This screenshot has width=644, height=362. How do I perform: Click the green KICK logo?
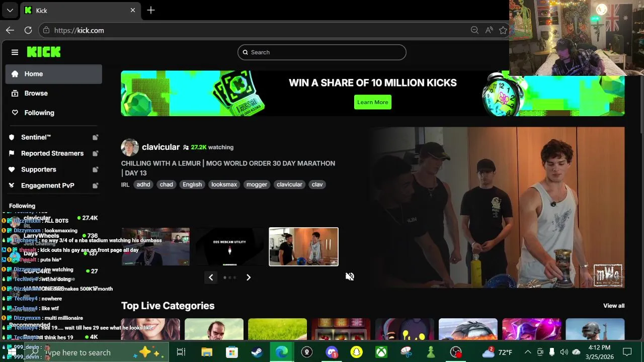tap(44, 52)
